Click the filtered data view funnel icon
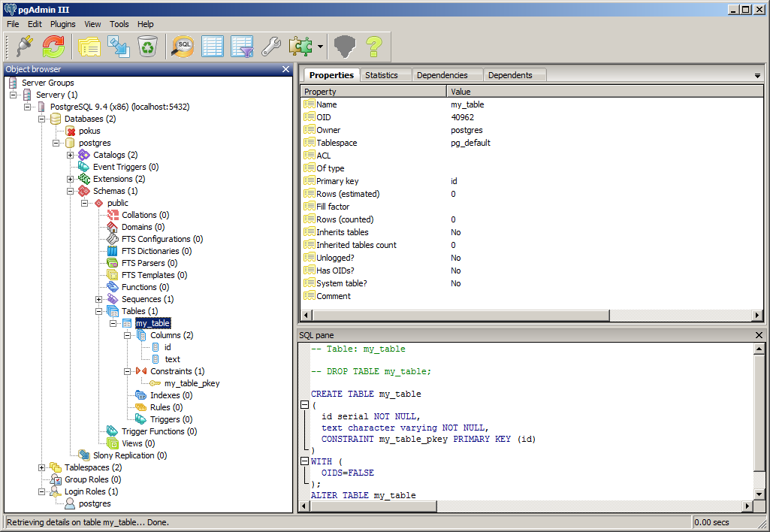 pyautogui.click(x=242, y=47)
